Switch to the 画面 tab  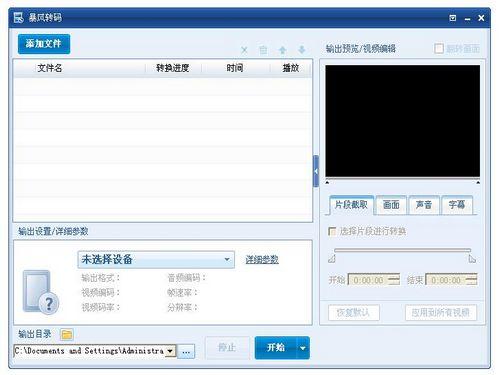(x=391, y=205)
